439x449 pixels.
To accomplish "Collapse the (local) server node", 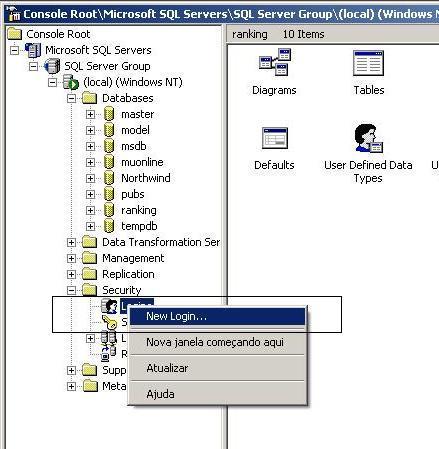I will tap(52, 82).
